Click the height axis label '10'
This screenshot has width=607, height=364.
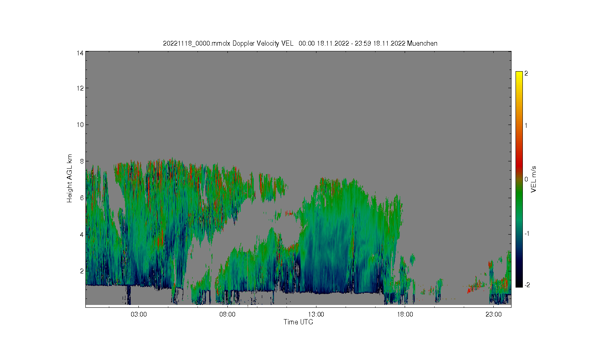pos(80,125)
